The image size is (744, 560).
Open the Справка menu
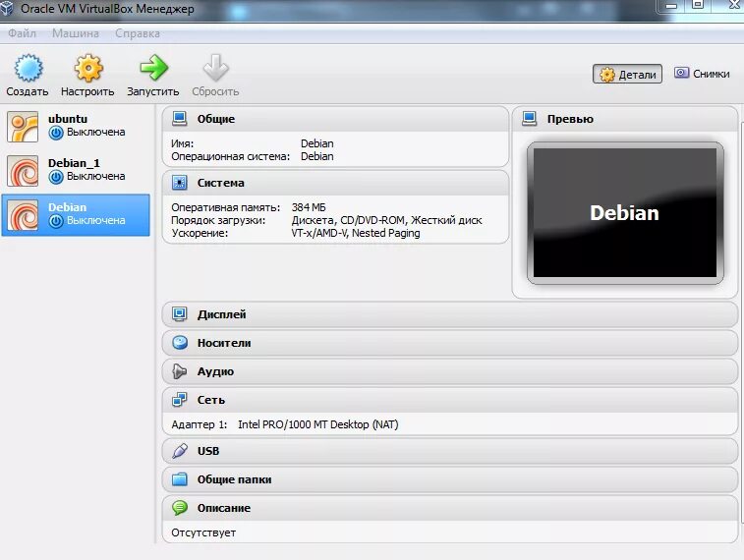point(138,33)
